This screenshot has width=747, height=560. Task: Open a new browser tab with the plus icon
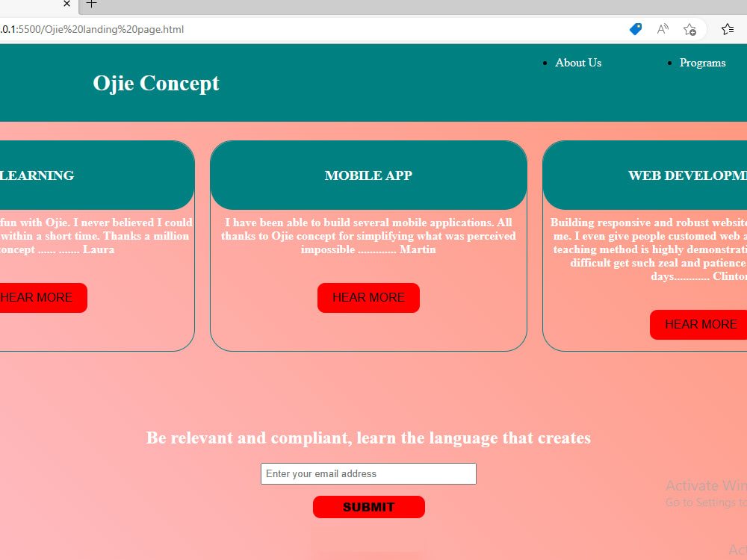[91, 6]
